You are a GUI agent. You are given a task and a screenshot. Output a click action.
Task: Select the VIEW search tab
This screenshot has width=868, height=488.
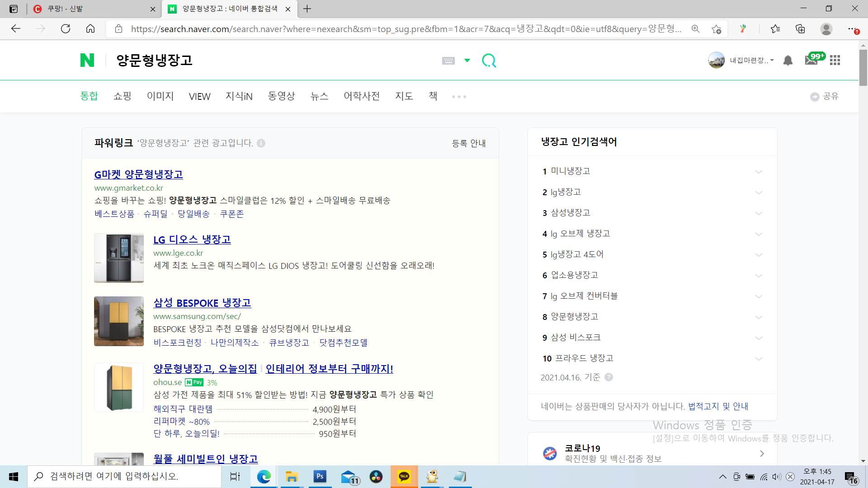click(x=200, y=97)
